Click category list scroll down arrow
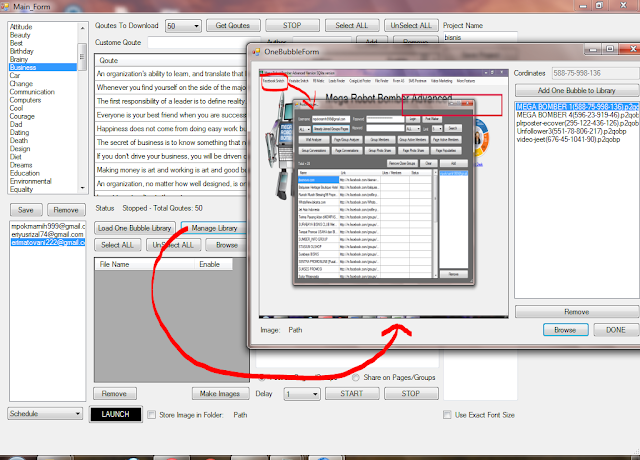 [82, 188]
